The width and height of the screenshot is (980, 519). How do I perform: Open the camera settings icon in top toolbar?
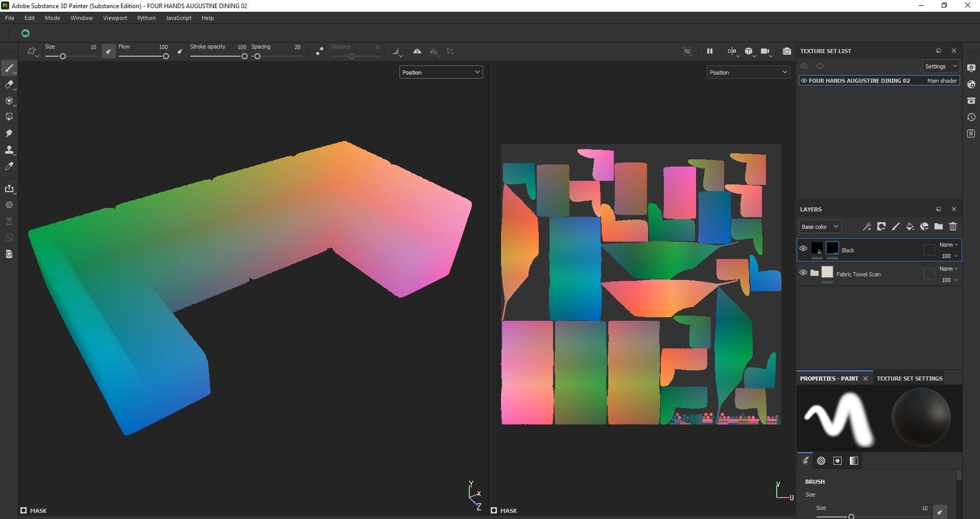coord(766,51)
